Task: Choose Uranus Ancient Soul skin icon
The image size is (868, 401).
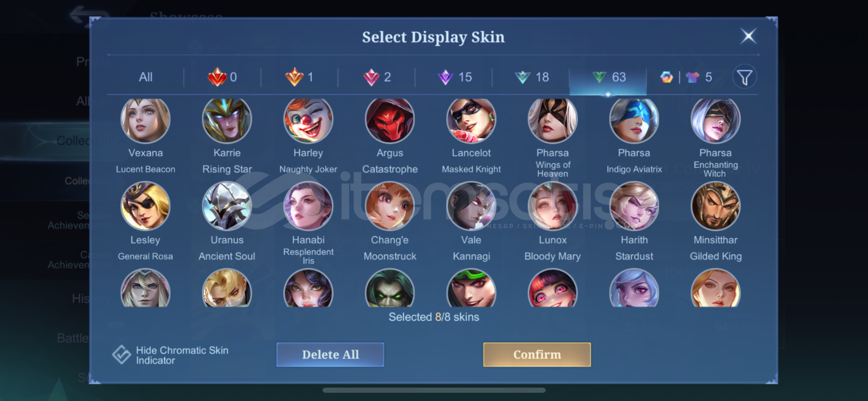Action: (227, 206)
